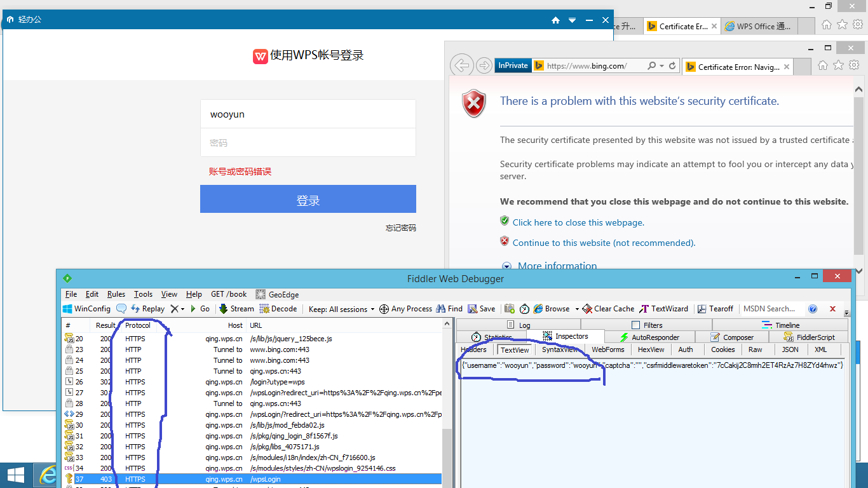Image resolution: width=868 pixels, height=488 pixels.
Task: Open the File menu in Fiddler
Action: 71,294
